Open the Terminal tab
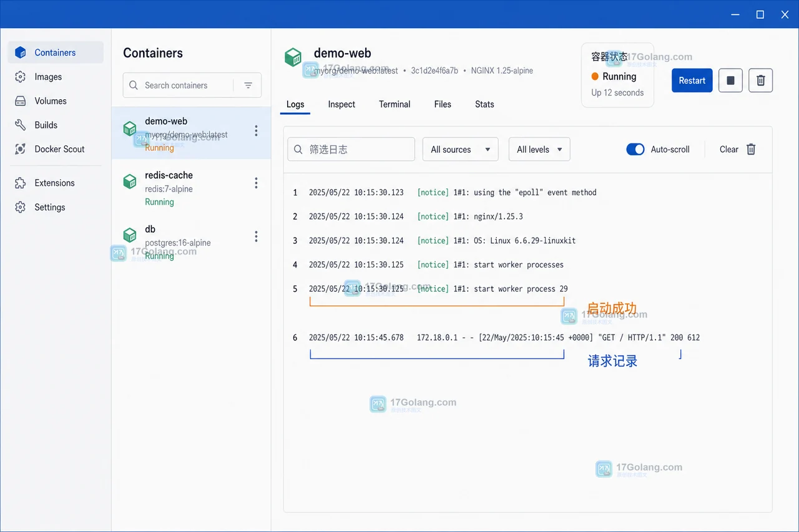Viewport: 799px width, 532px height. (395, 105)
